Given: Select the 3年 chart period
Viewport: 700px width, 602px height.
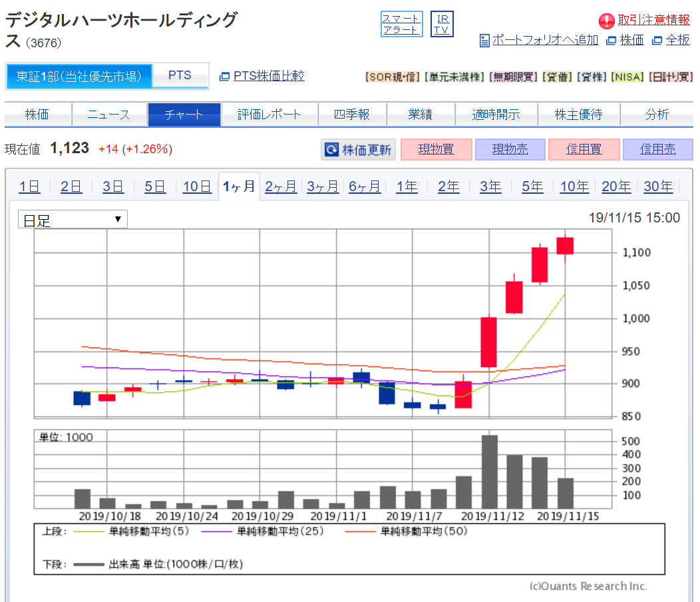Looking at the screenshot, I should coord(490,186).
